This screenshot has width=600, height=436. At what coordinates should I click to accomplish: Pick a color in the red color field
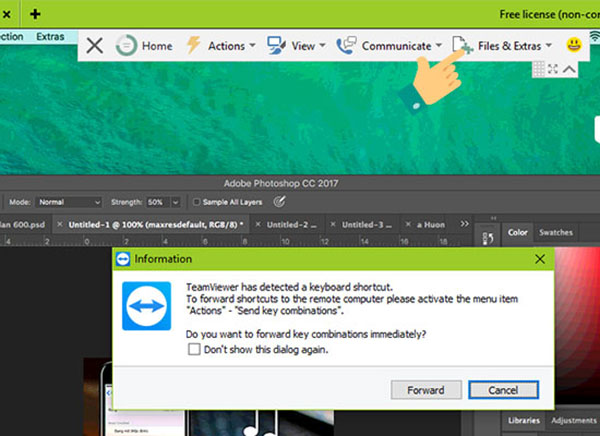coord(577,325)
